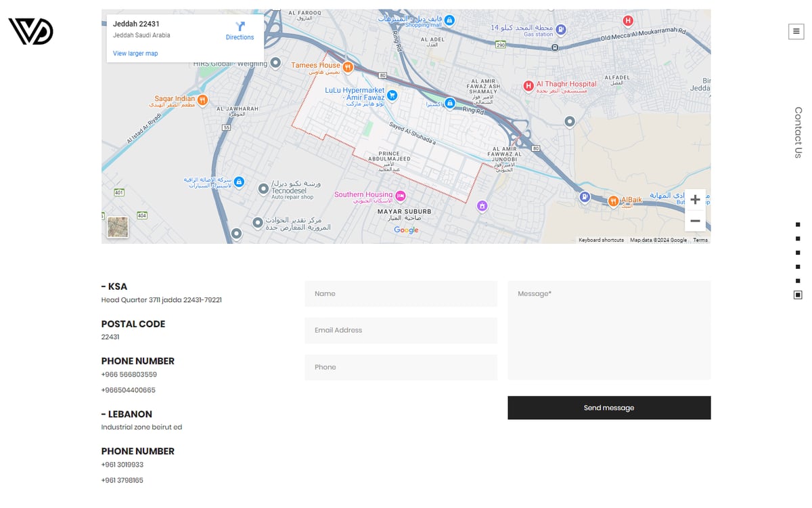Image resolution: width=812 pixels, height=508 pixels.
Task: Select the HRS Global Weighing pin
Action: (275, 63)
